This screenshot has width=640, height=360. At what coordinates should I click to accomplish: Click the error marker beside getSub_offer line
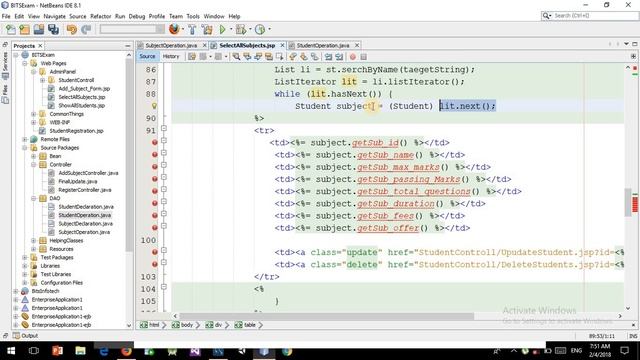[x=155, y=228]
